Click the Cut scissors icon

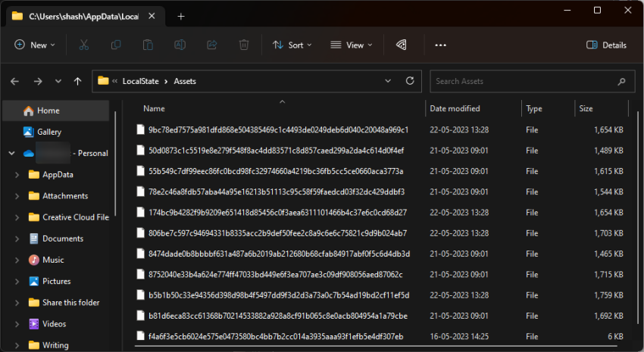(84, 45)
